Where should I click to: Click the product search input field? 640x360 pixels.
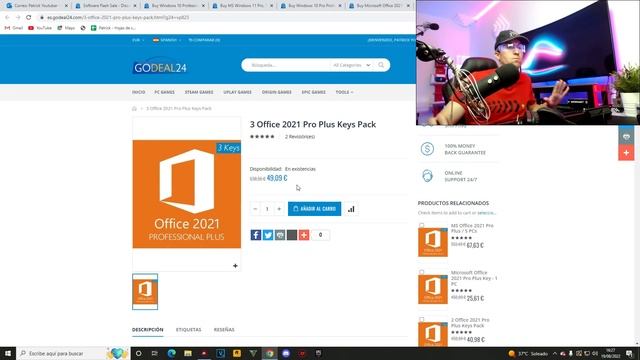pyautogui.click(x=288, y=65)
